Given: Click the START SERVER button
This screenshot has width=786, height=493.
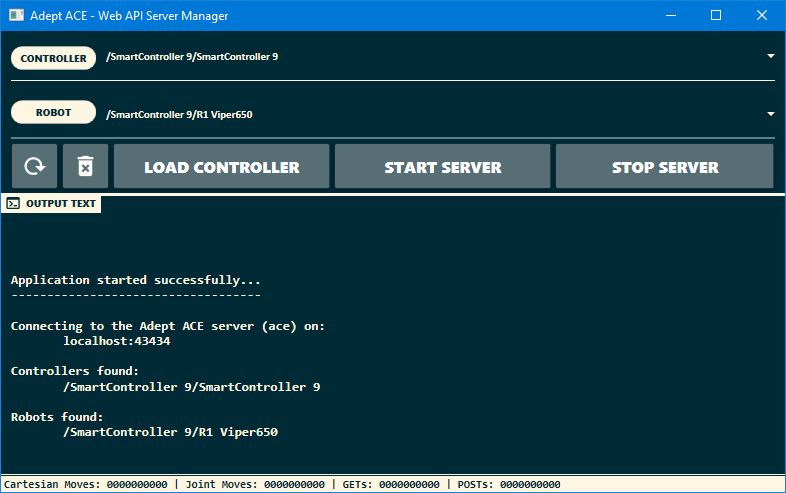Looking at the screenshot, I should point(443,166).
